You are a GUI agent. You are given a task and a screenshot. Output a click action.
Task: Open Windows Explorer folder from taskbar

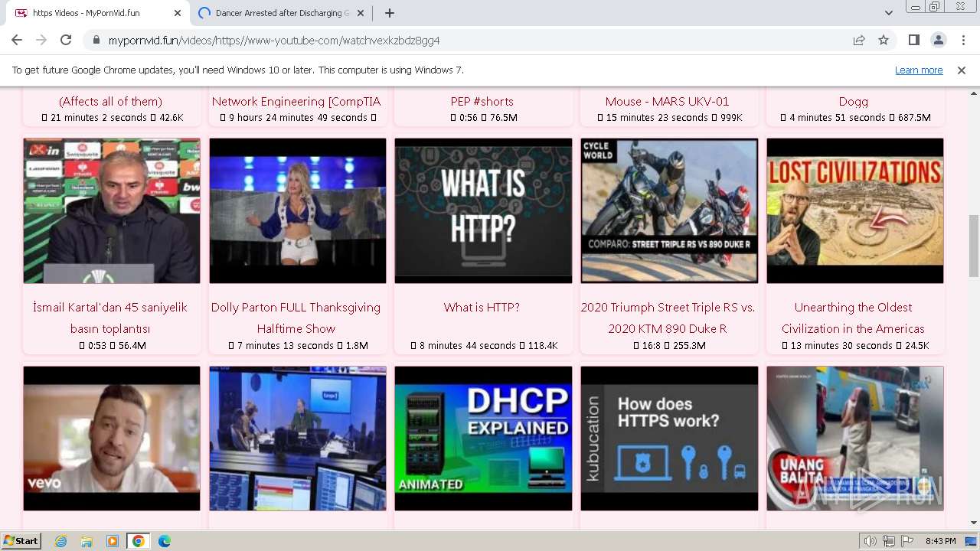(x=87, y=541)
